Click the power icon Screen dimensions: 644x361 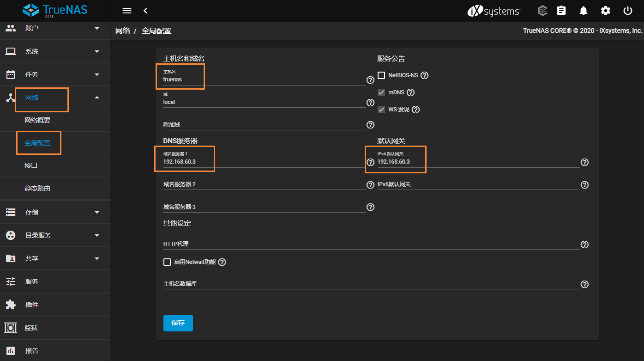[627, 11]
